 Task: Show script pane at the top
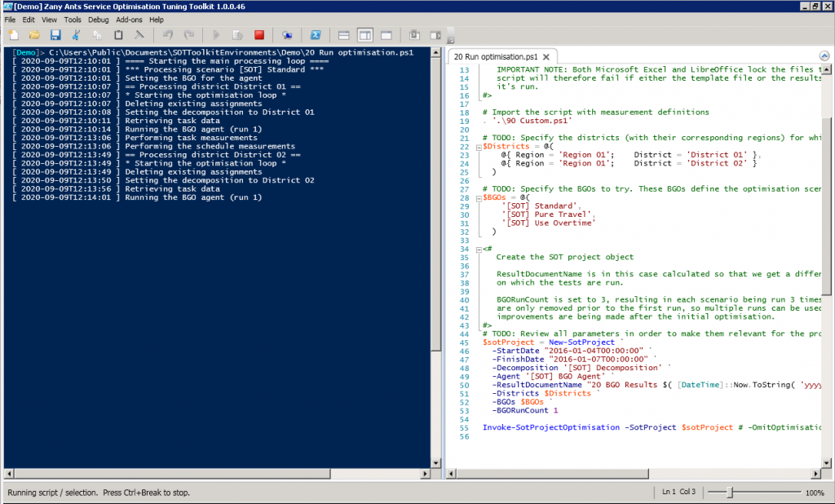pyautogui.click(x=344, y=35)
